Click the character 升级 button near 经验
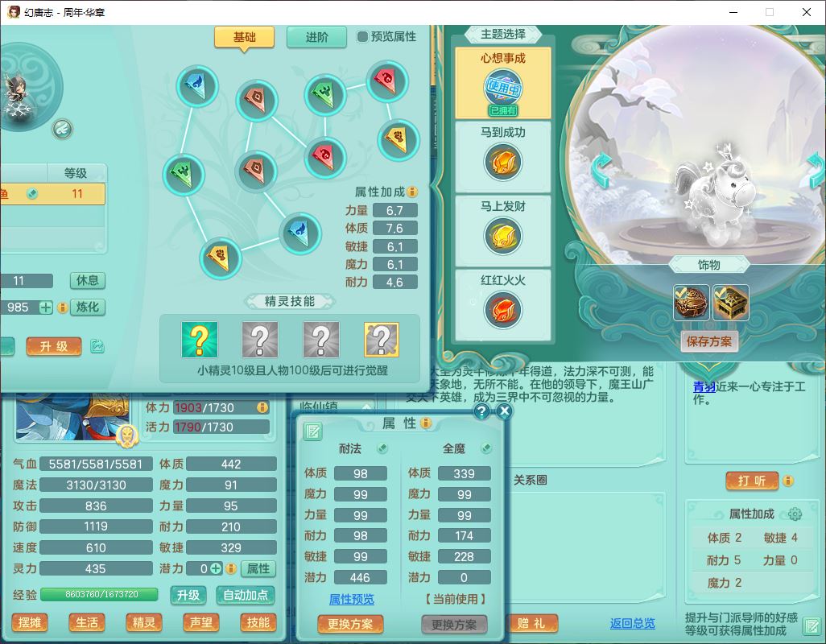Image resolution: width=826 pixels, height=644 pixels. (188, 595)
